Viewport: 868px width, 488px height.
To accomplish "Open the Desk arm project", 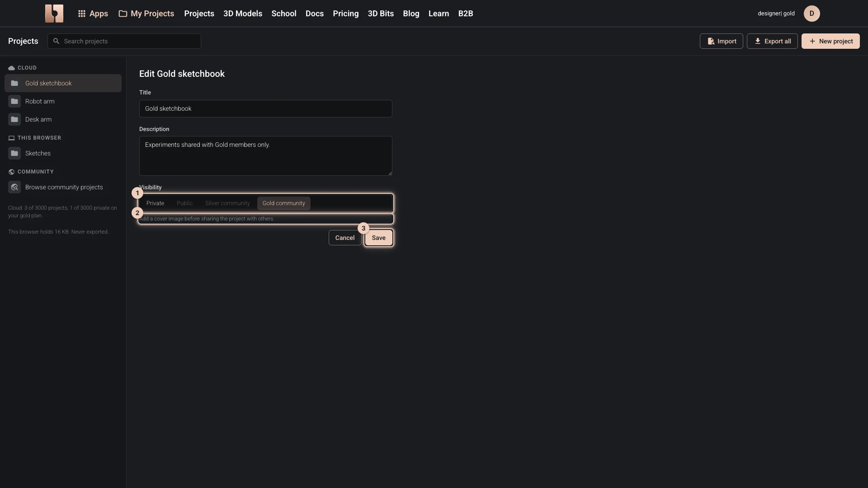I will point(63,119).
